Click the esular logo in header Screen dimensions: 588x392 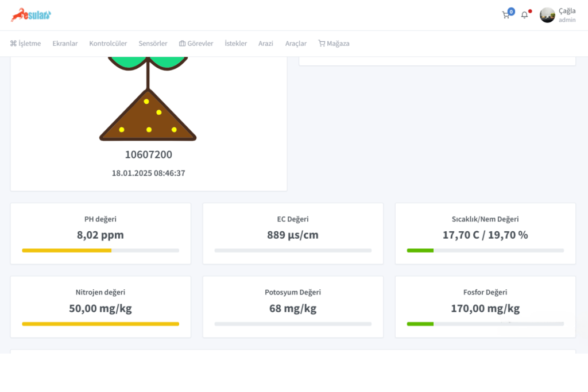click(x=31, y=15)
